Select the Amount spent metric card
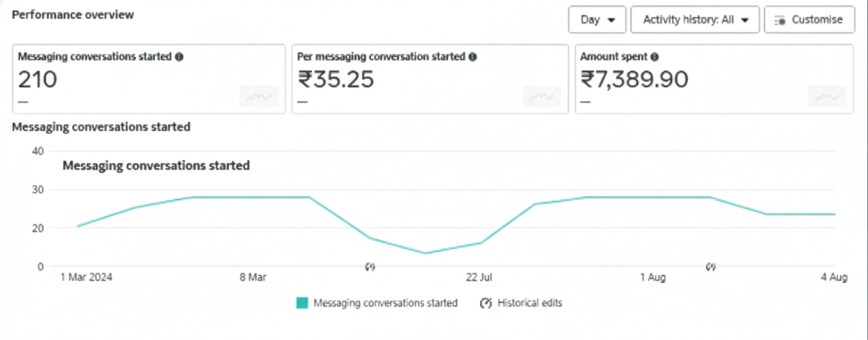 click(x=714, y=80)
